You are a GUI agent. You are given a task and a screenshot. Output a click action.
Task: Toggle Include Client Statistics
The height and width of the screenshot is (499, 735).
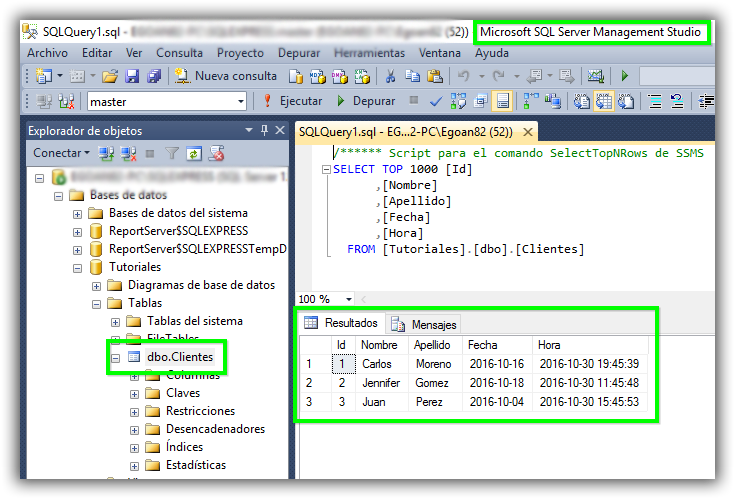tap(553, 101)
